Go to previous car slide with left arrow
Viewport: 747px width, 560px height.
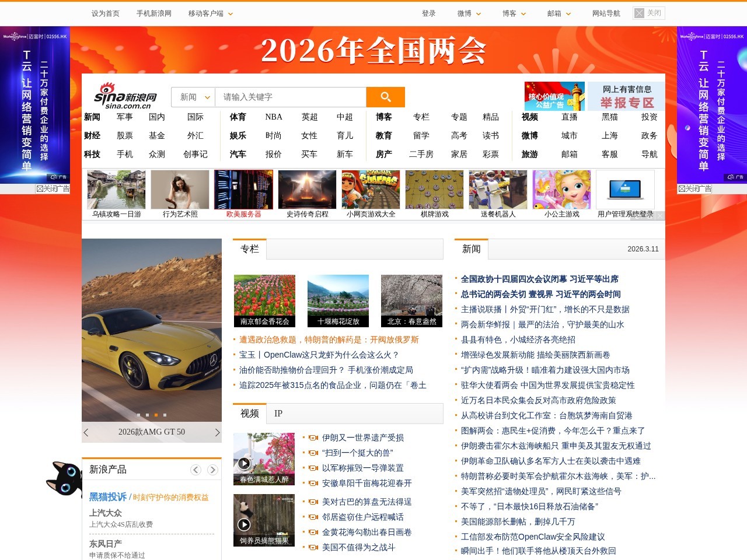coord(86,432)
